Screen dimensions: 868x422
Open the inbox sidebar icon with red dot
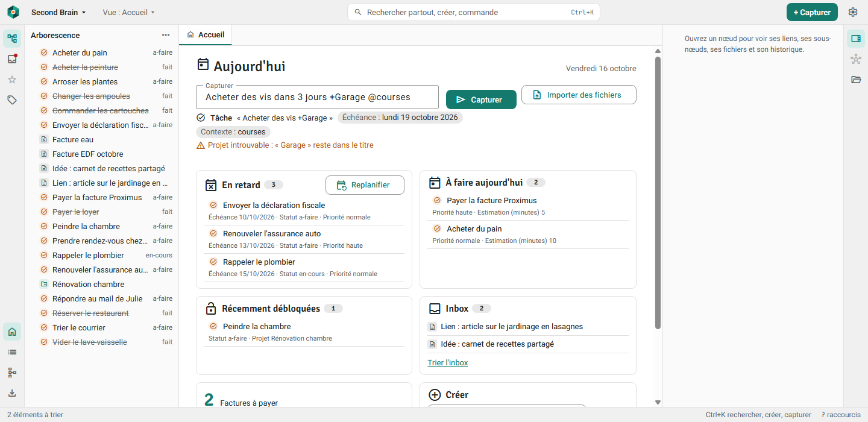[12, 59]
